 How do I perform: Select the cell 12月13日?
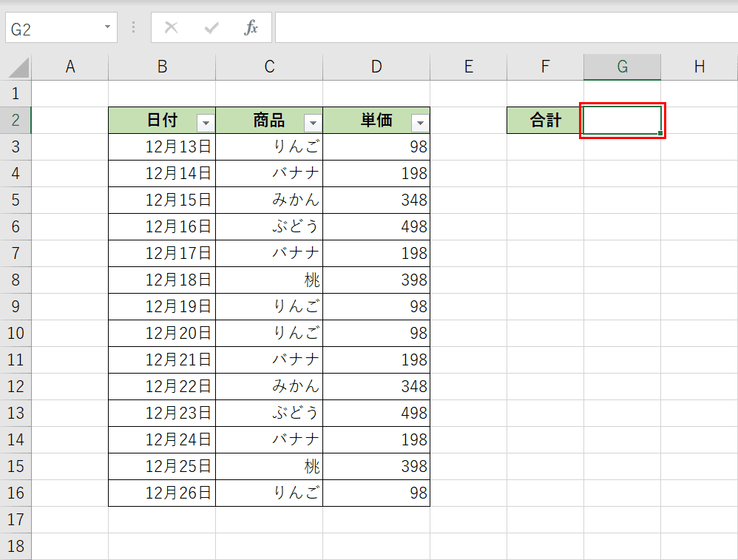tap(162, 147)
